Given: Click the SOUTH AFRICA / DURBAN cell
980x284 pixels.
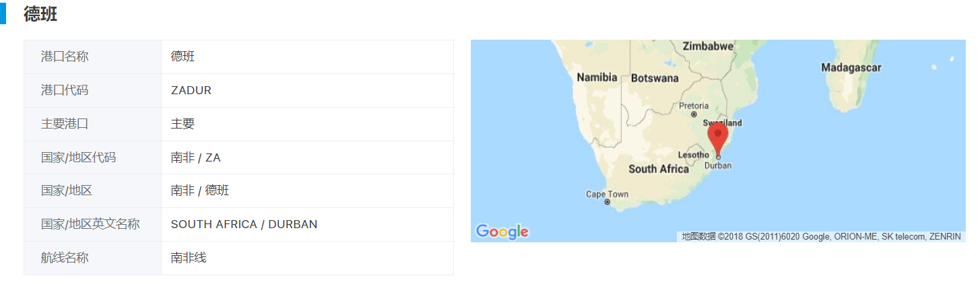Looking at the screenshot, I should point(244,224).
